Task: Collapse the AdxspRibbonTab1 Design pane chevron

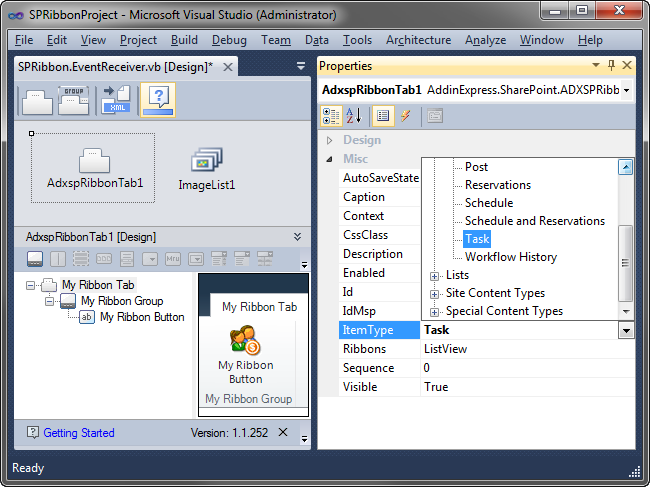Action: click(297, 237)
